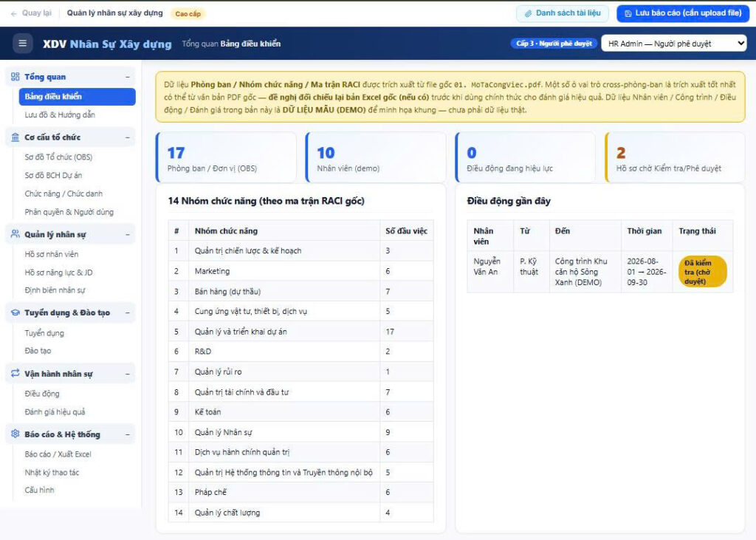Open the HR Admin role dropdown

(x=674, y=44)
